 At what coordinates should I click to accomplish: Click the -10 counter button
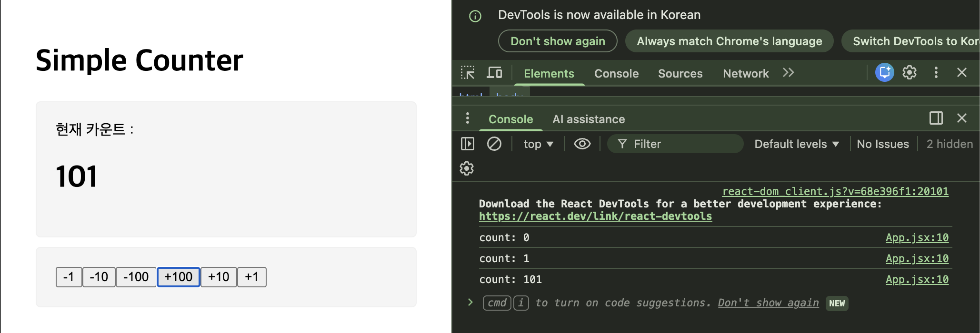point(99,277)
